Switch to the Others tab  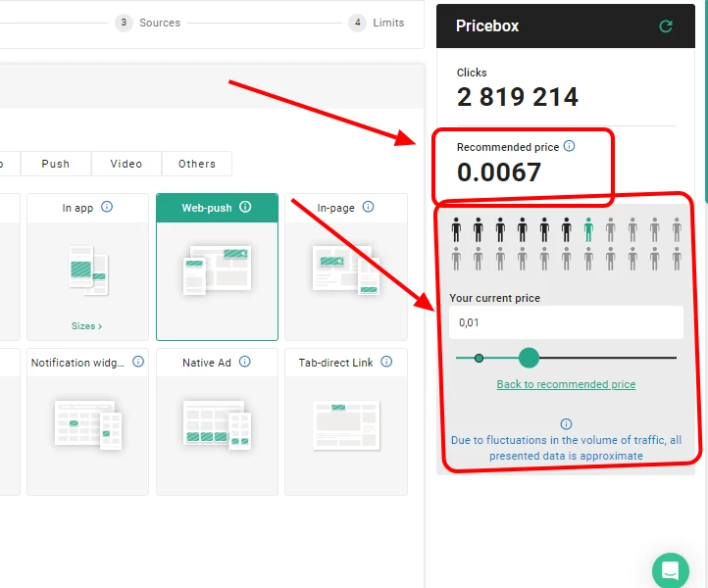pos(197,164)
